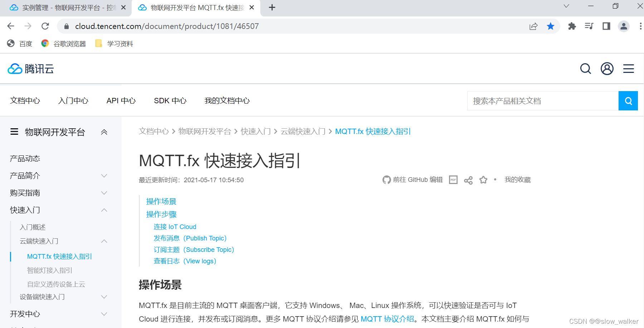Viewport: 644px width, 328px height.
Task: Open the browser extensions puzzle icon
Action: coord(572,26)
